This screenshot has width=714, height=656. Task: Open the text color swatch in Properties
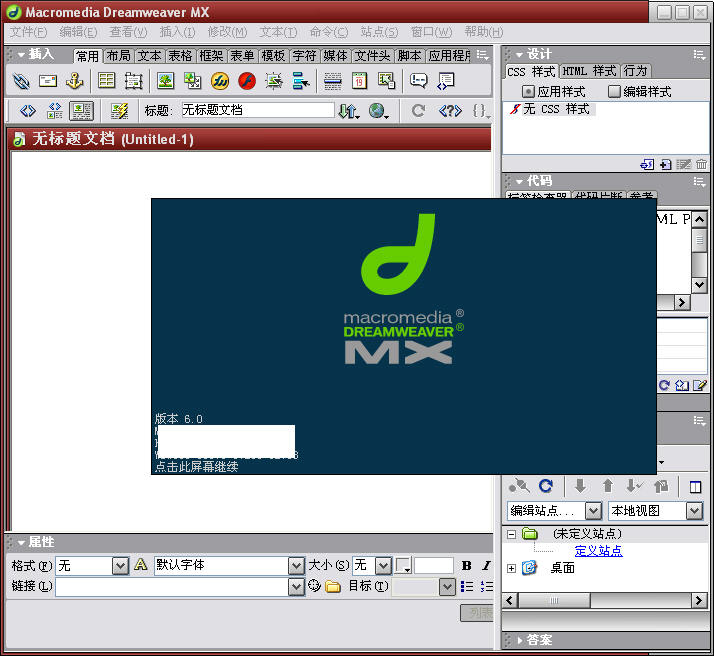[x=402, y=566]
